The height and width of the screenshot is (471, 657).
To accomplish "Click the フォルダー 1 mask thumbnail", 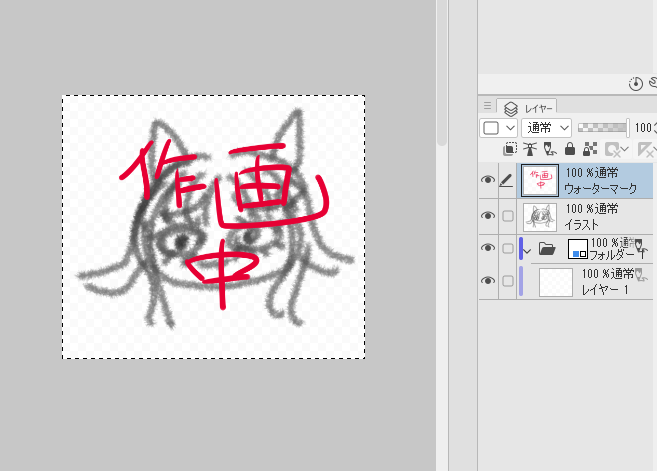I will tap(578, 248).
